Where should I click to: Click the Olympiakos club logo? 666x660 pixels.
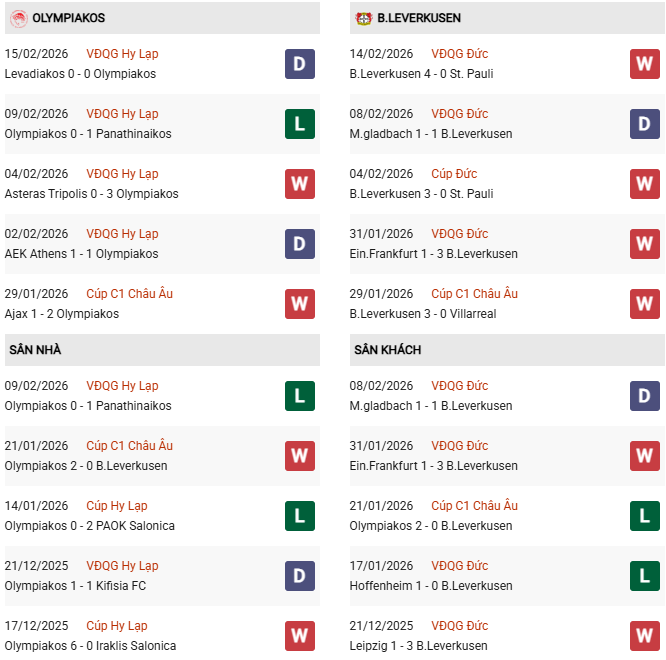(18, 18)
